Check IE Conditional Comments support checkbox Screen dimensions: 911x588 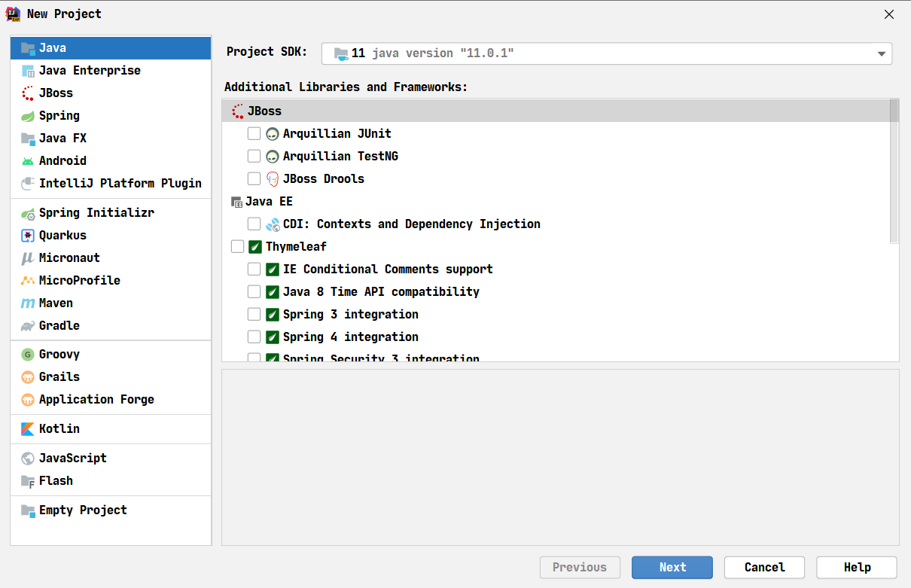click(x=254, y=270)
